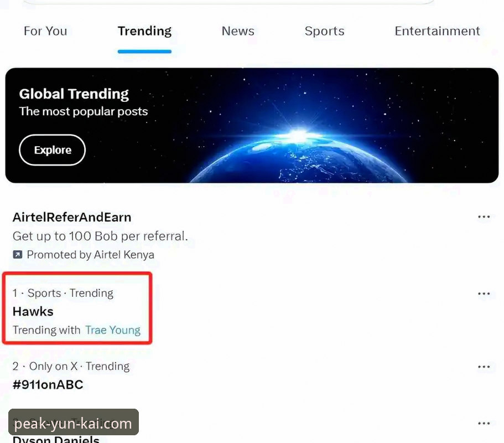The height and width of the screenshot is (443, 504).
Task: Open more options for Dyson Daniels trend
Action: click(484, 423)
